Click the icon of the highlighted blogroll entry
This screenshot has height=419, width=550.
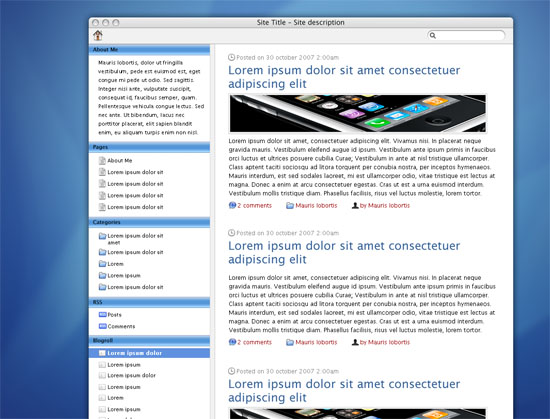(x=102, y=353)
